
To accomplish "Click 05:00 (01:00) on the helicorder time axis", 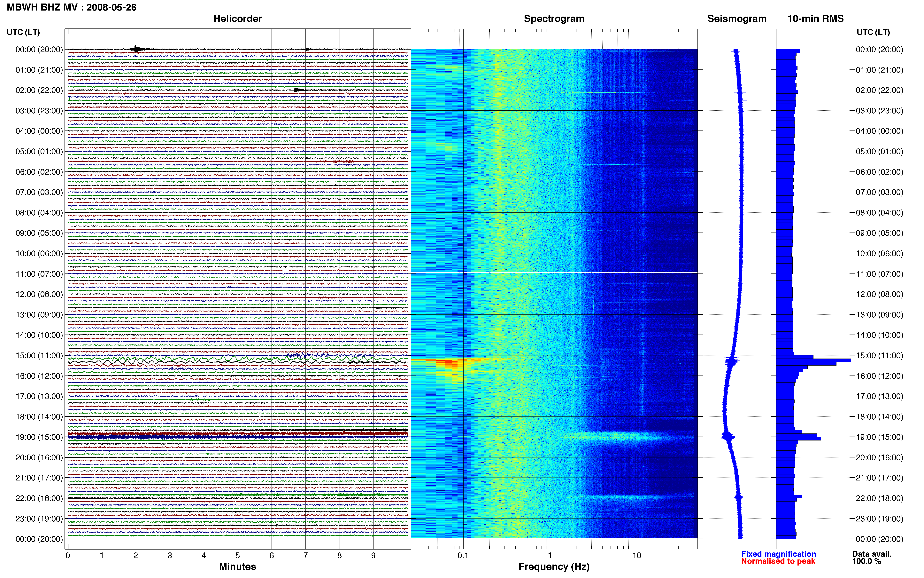I will [x=39, y=151].
